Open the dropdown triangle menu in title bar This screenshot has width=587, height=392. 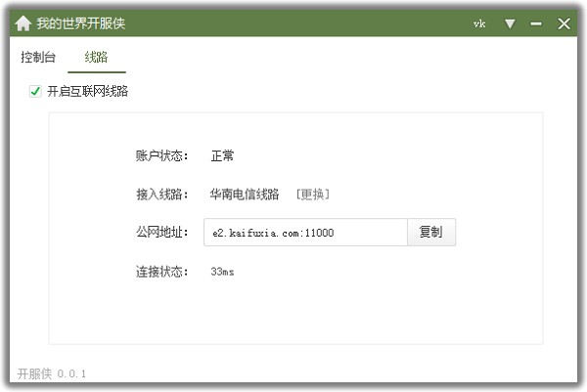pos(510,23)
